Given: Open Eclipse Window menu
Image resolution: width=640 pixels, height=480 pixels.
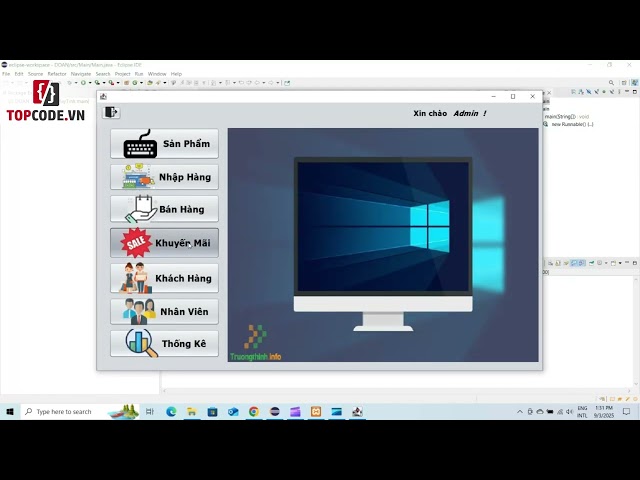Looking at the screenshot, I should click(157, 74).
